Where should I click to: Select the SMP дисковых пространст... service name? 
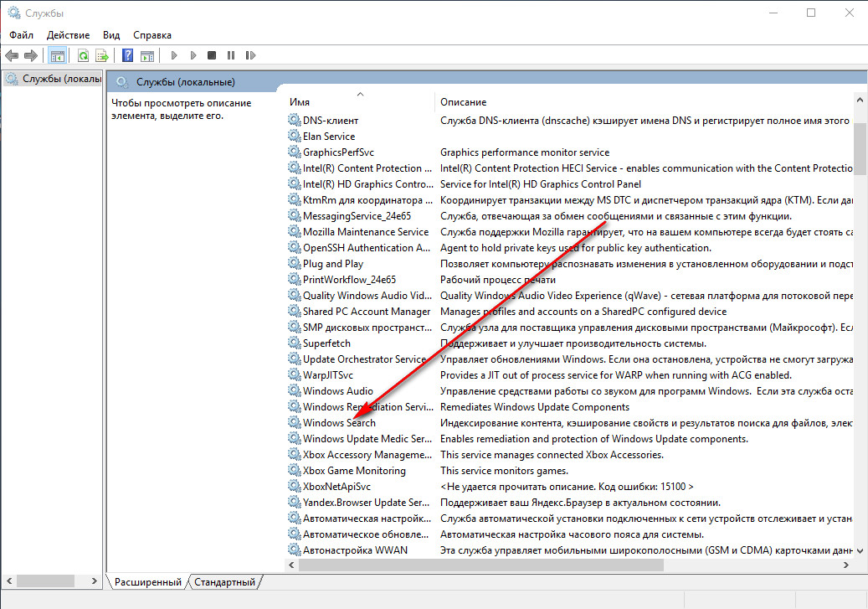coord(367,328)
